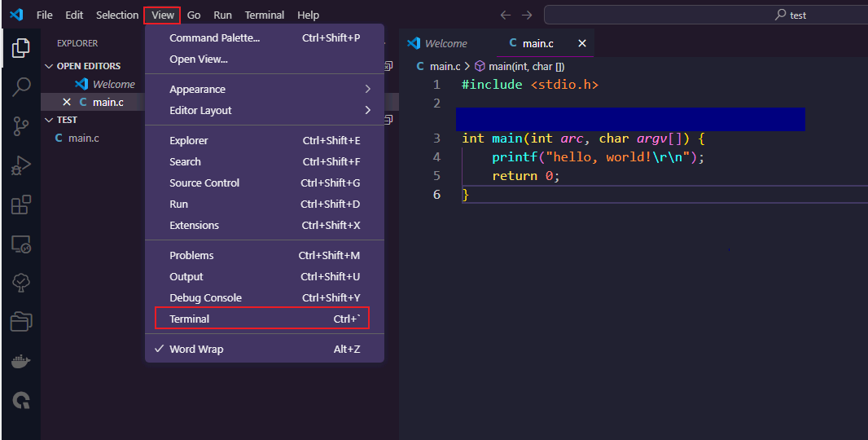This screenshot has width=868, height=440.
Task: Close main.c in Open Editors list
Action: [67, 102]
